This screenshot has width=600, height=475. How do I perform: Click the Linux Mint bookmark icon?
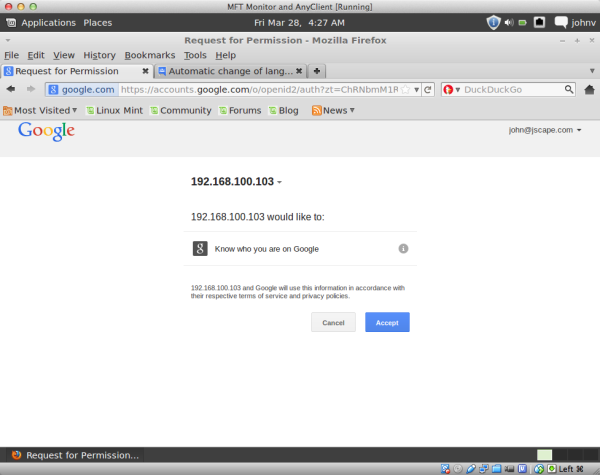[90, 111]
